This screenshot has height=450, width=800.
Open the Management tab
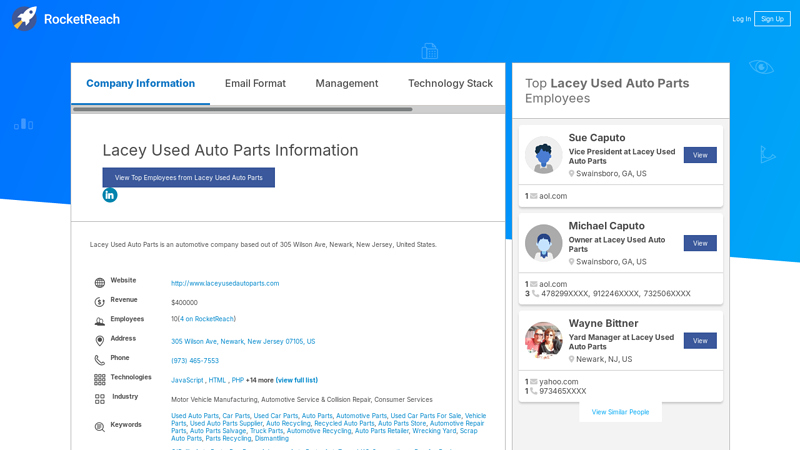point(346,83)
